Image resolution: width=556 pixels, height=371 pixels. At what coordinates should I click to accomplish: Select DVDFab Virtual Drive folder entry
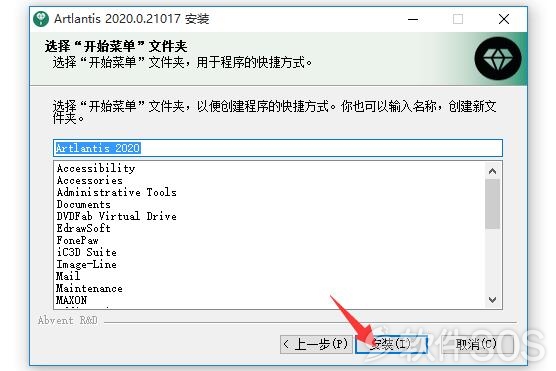(116, 216)
